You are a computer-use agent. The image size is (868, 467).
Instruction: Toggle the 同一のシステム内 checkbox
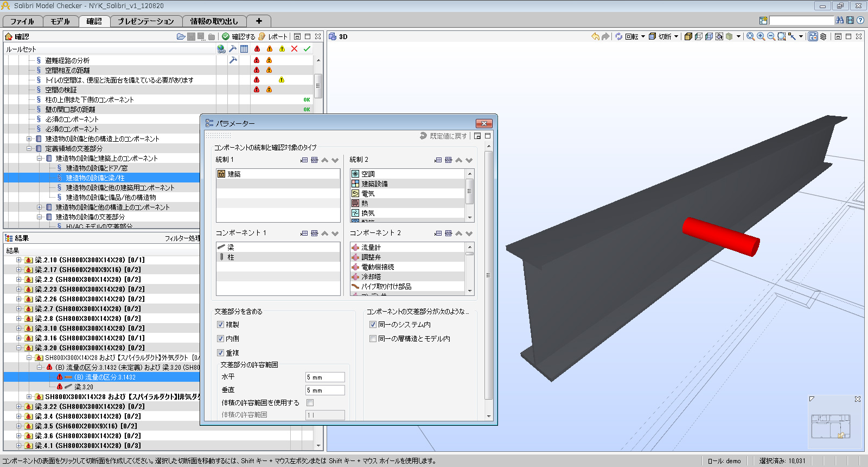pos(373,324)
